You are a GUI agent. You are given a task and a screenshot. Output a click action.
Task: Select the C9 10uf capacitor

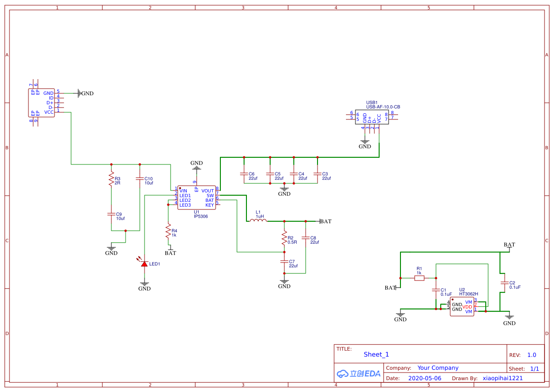point(111,214)
